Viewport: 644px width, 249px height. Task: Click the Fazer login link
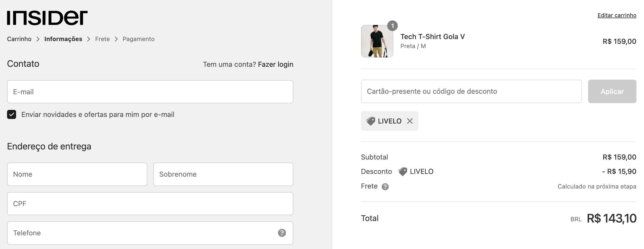[x=275, y=65]
